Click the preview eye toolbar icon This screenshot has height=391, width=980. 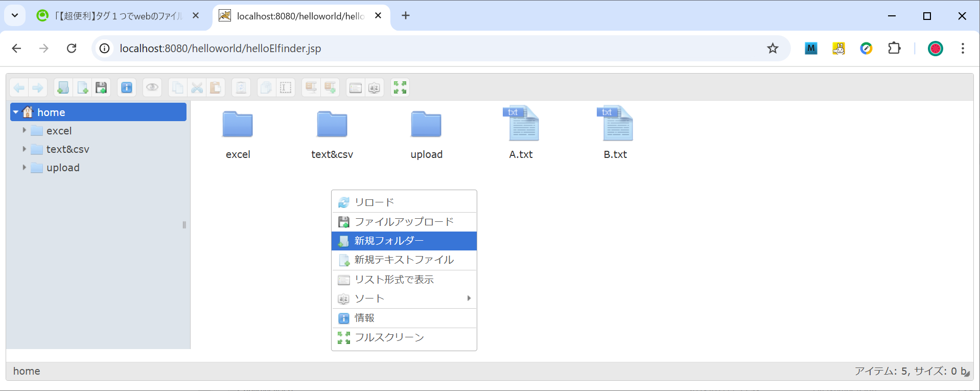[152, 88]
